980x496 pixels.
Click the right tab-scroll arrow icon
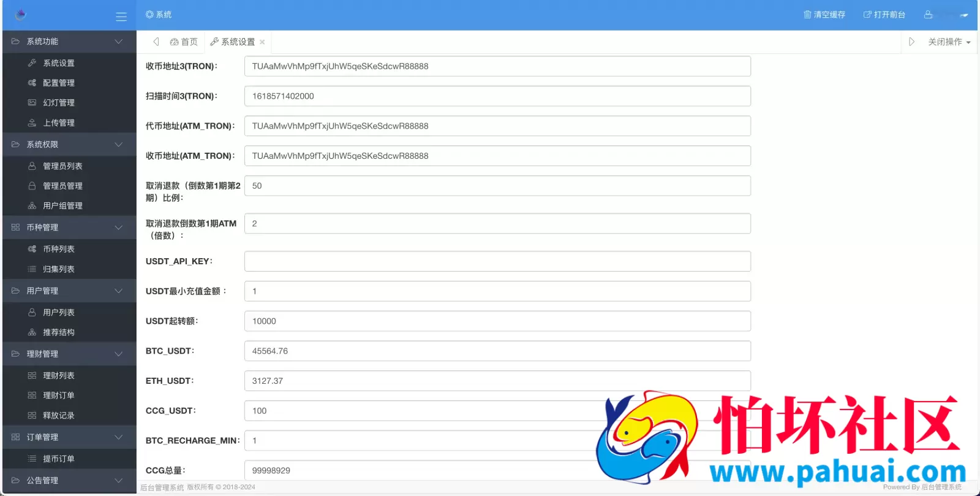pyautogui.click(x=911, y=42)
